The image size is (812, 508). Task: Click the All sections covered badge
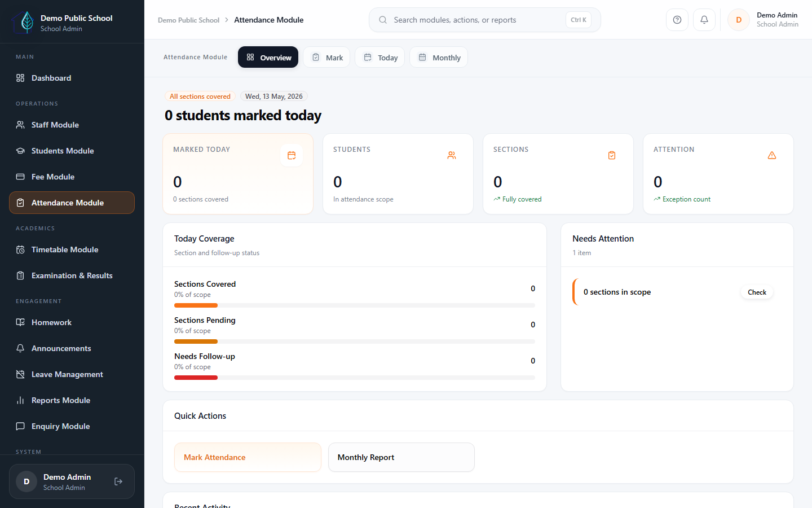click(x=200, y=97)
